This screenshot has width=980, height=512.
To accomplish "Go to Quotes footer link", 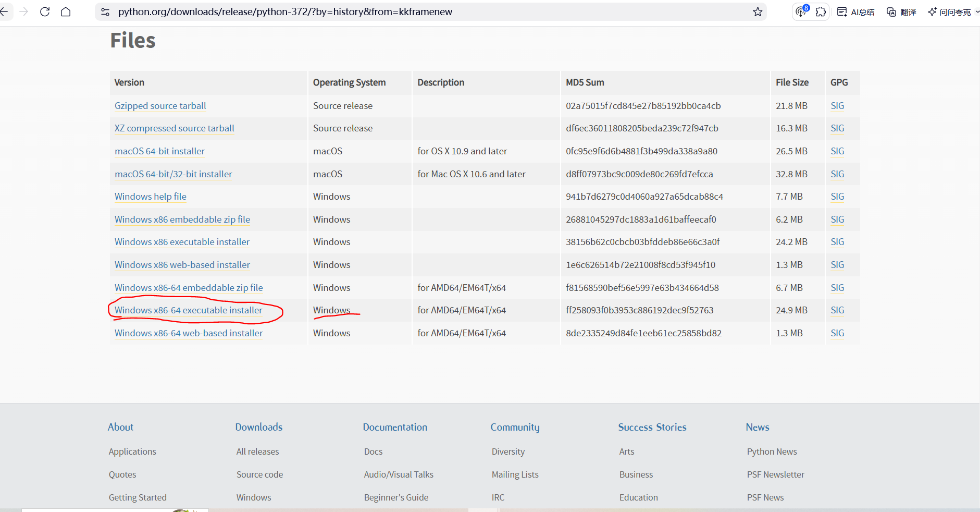I will [122, 474].
